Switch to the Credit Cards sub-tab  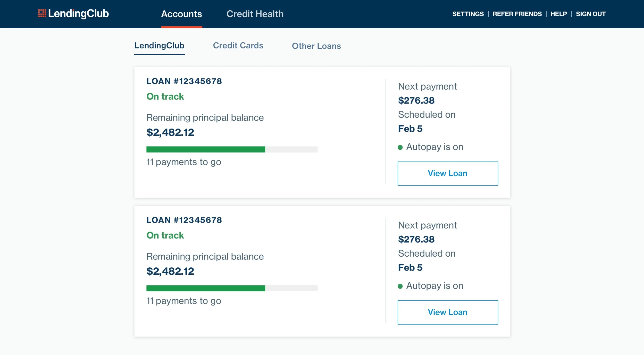point(238,46)
